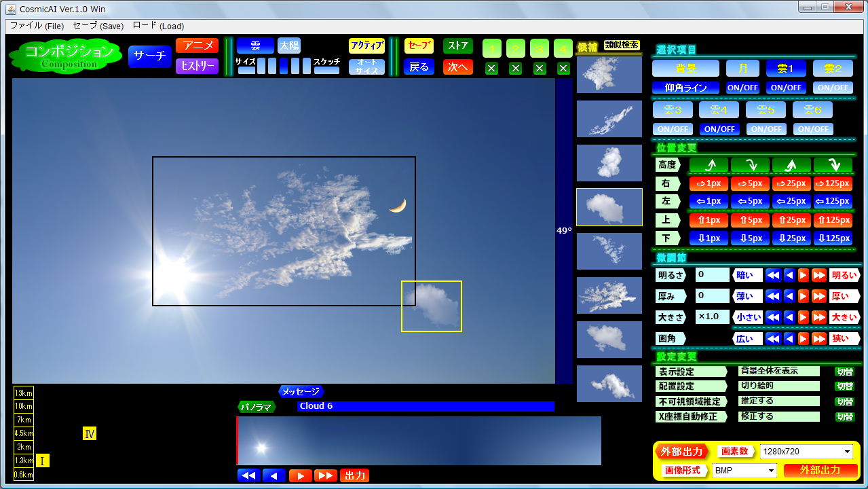Click thickness single-step decrease arrow

tap(789, 296)
